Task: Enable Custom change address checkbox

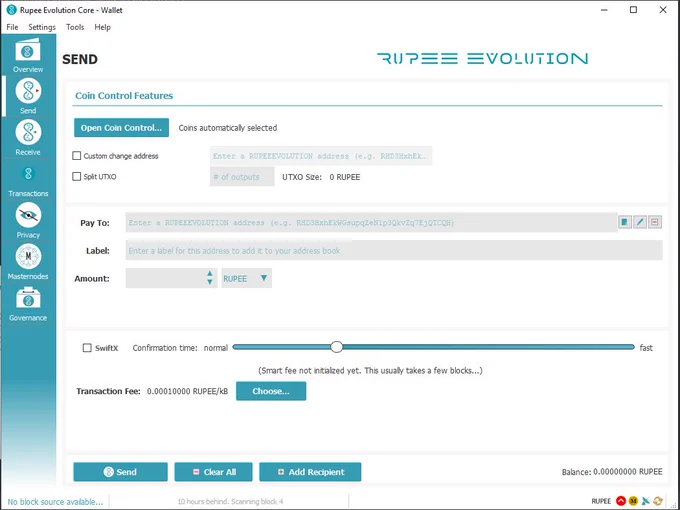Action: (77, 156)
